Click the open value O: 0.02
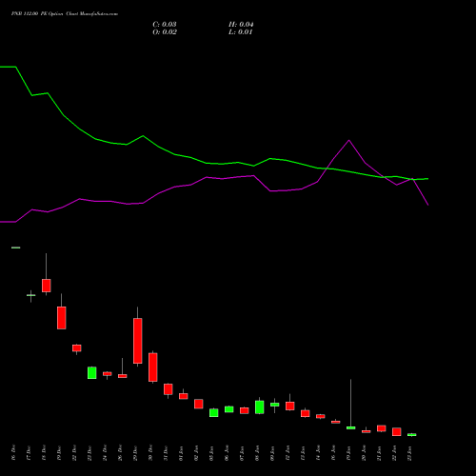 pyautogui.click(x=165, y=32)
